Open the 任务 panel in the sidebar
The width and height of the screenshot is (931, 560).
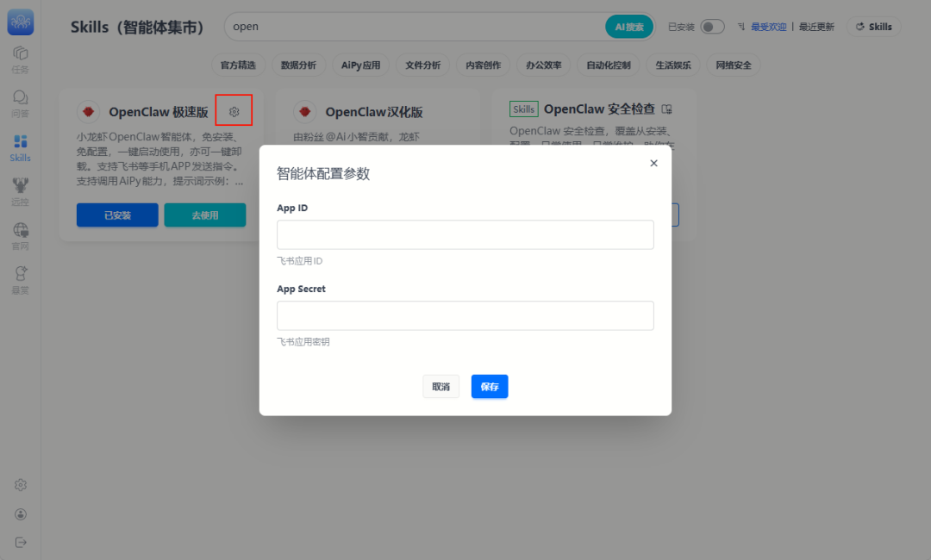(20, 58)
